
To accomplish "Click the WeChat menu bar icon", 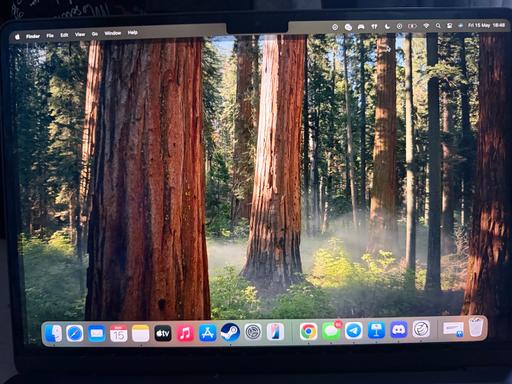I will 348,27.
